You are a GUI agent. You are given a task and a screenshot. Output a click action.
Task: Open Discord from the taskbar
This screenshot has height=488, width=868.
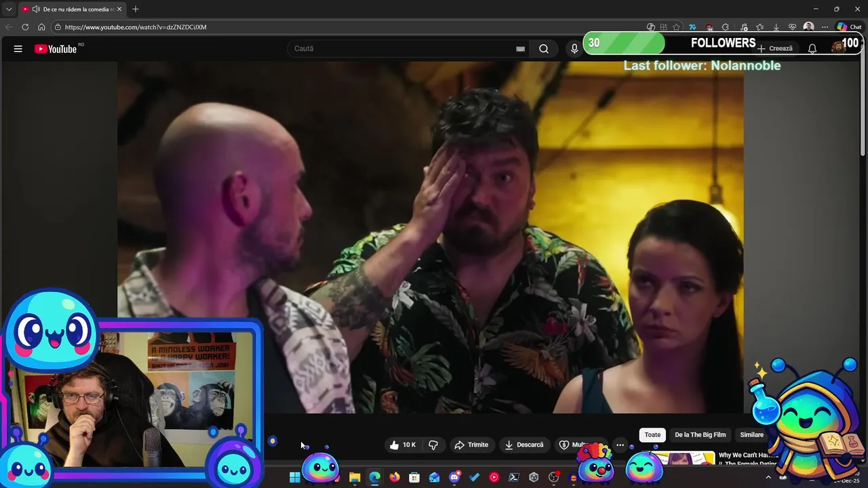click(454, 478)
